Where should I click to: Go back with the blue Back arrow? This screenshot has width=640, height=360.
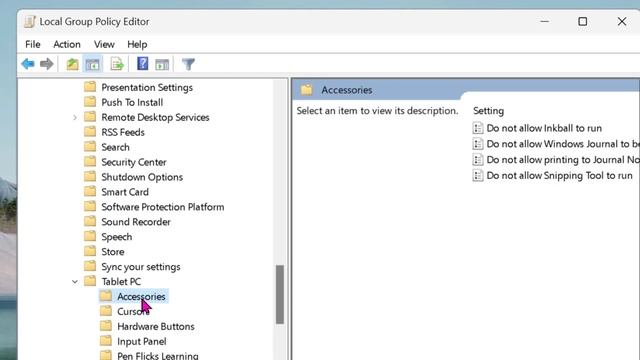click(28, 64)
